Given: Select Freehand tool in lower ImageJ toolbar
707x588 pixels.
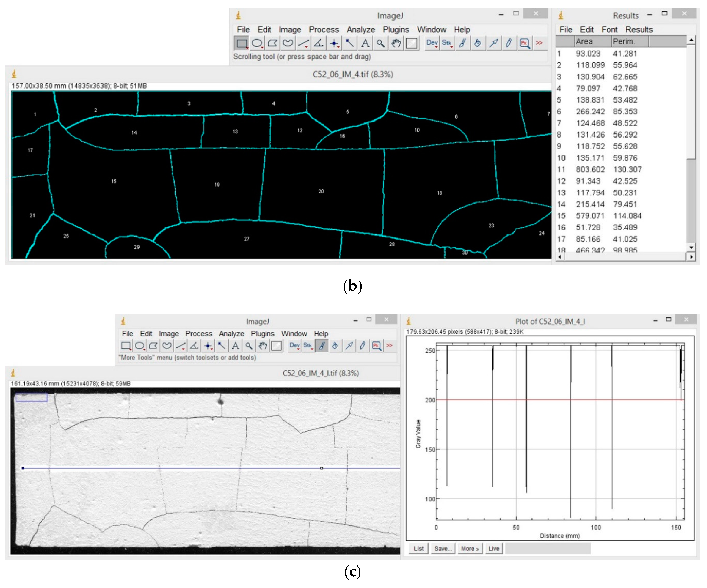Looking at the screenshot, I should pyautogui.click(x=167, y=346).
